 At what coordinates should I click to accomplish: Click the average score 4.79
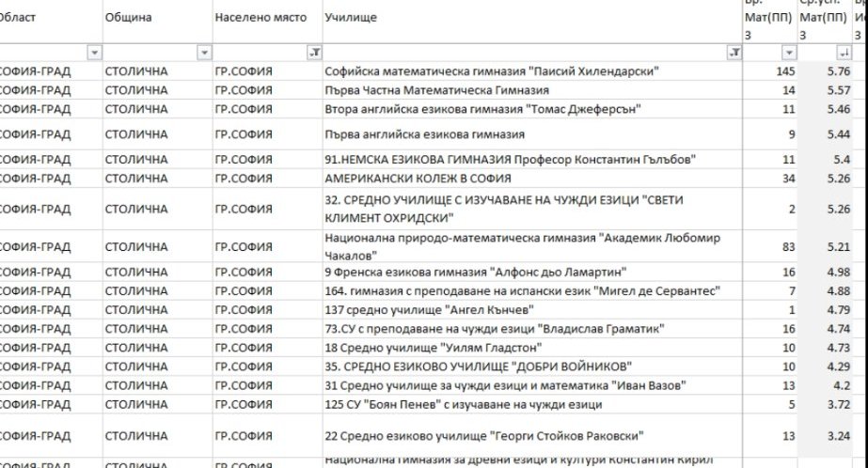[839, 310]
